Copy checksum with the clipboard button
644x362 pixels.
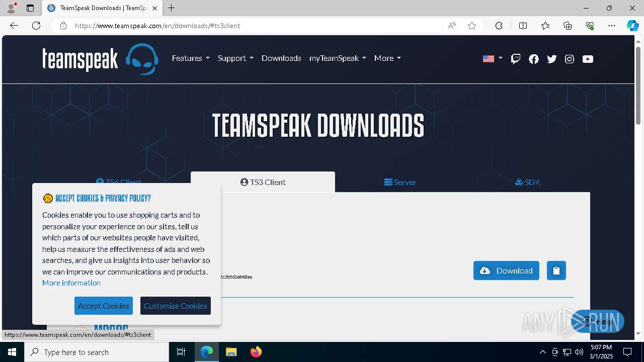pyautogui.click(x=556, y=270)
